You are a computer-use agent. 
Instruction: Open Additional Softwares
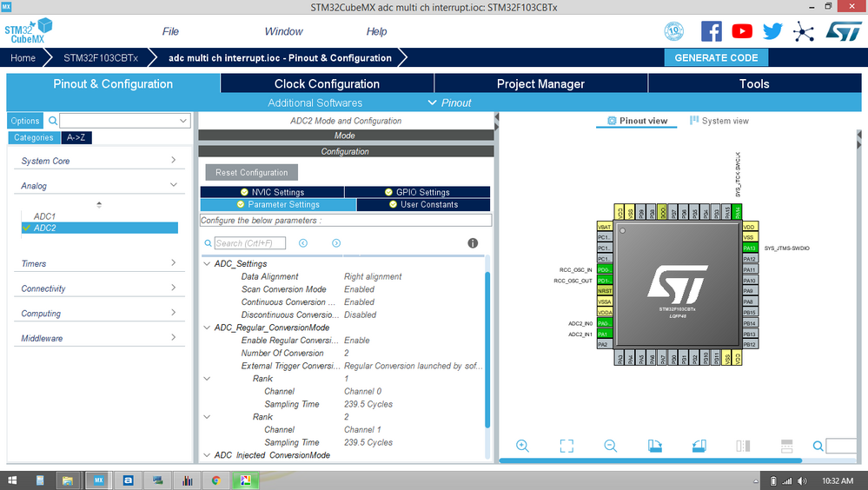coord(315,103)
